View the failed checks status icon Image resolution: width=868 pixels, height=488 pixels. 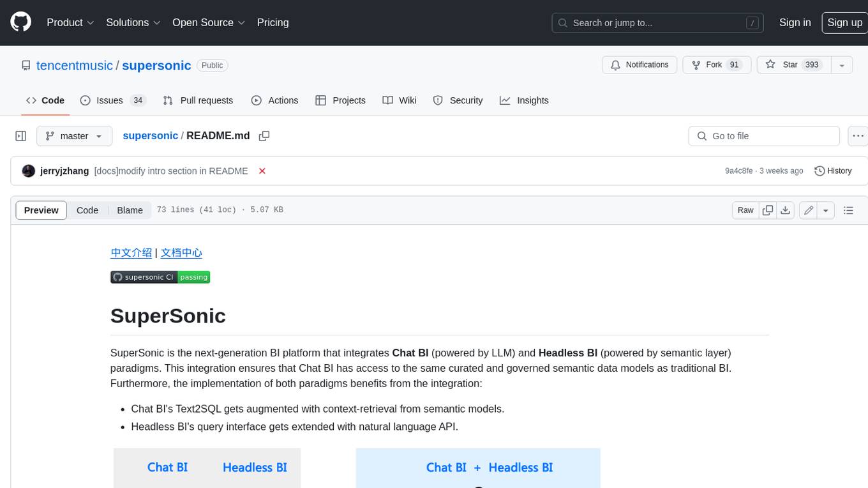point(262,171)
